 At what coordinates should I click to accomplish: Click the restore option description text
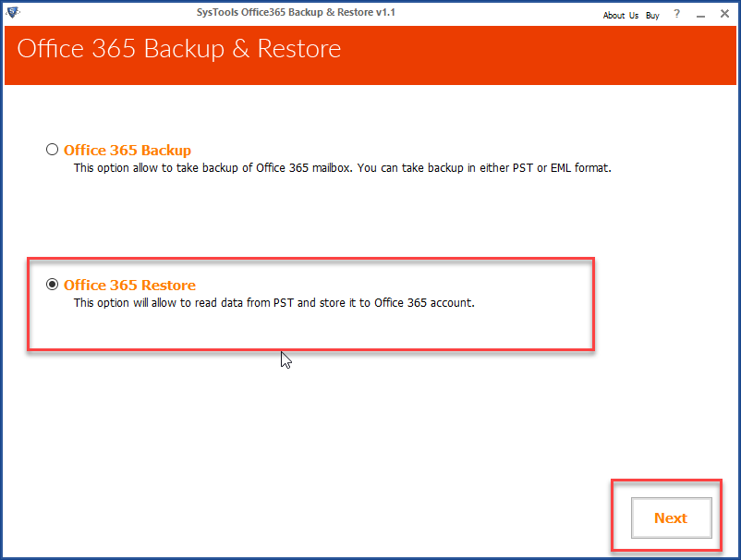[x=273, y=302]
